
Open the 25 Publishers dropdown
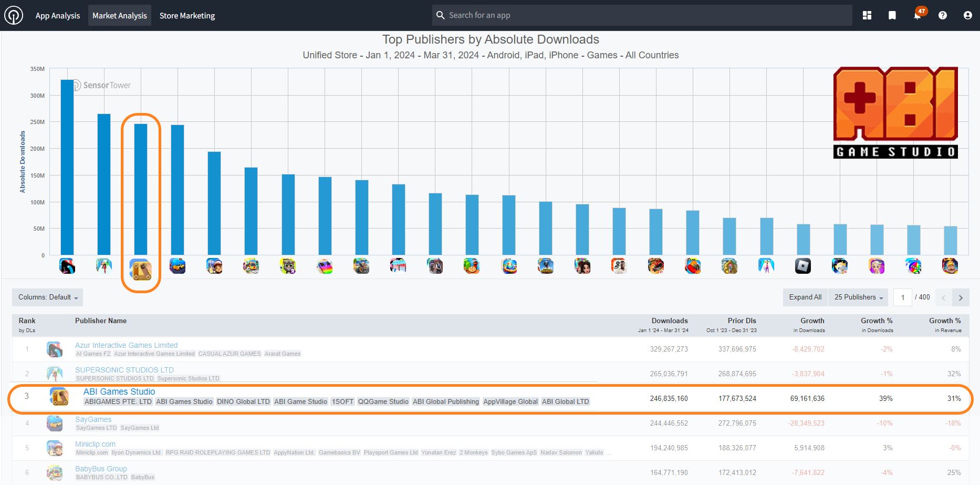click(x=858, y=297)
